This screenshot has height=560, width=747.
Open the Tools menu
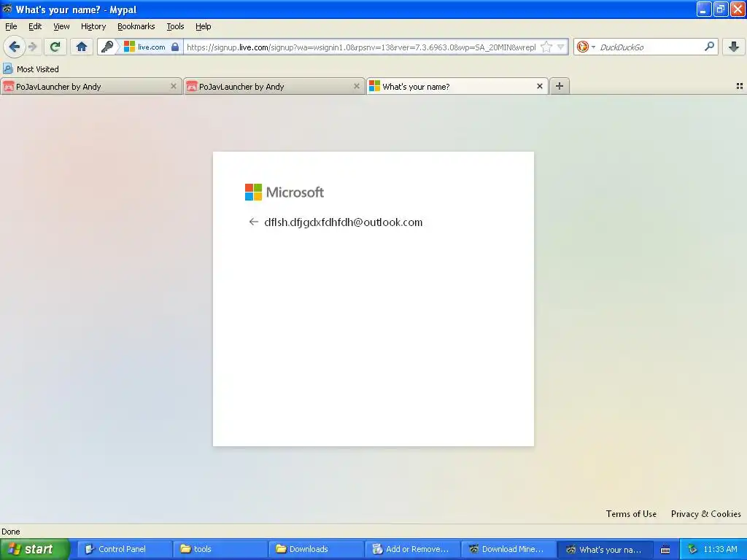tap(175, 26)
